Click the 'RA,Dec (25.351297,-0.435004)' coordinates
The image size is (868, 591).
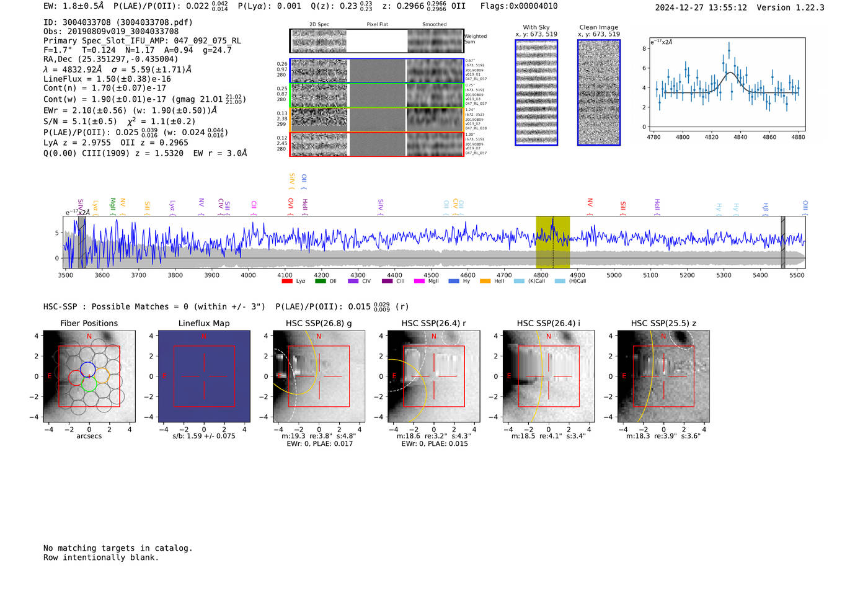point(111,60)
